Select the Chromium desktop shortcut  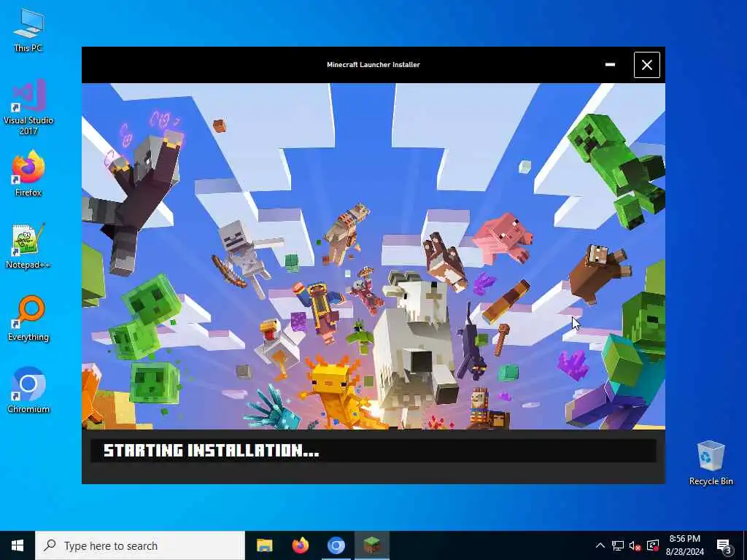pyautogui.click(x=28, y=390)
